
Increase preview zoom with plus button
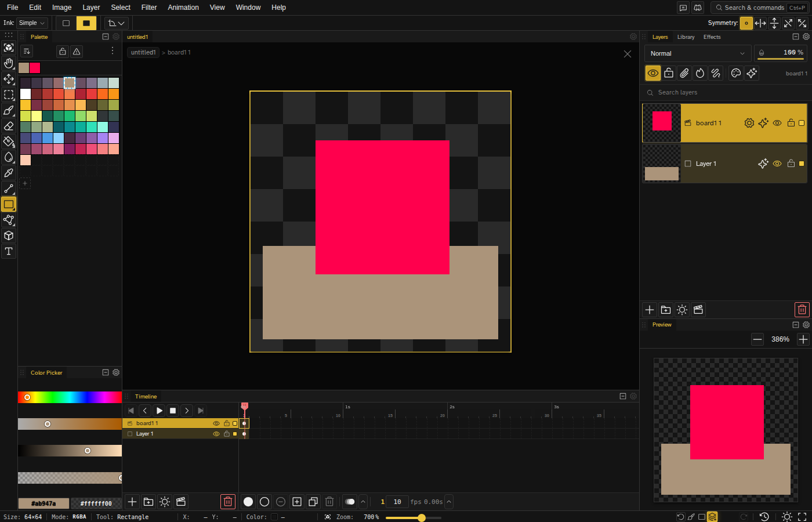click(803, 339)
